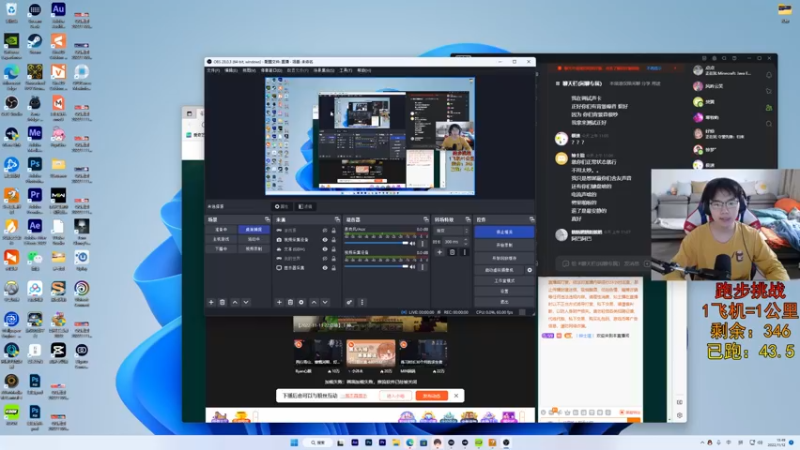Click the blue Stop Streaming button
800x450 pixels.
(504, 232)
